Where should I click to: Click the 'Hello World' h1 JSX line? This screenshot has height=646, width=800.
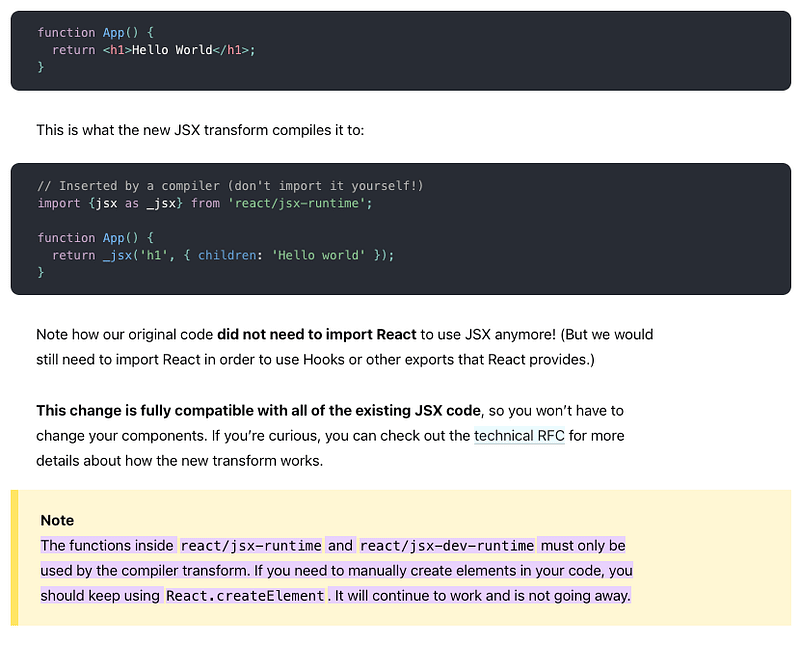pos(178,50)
